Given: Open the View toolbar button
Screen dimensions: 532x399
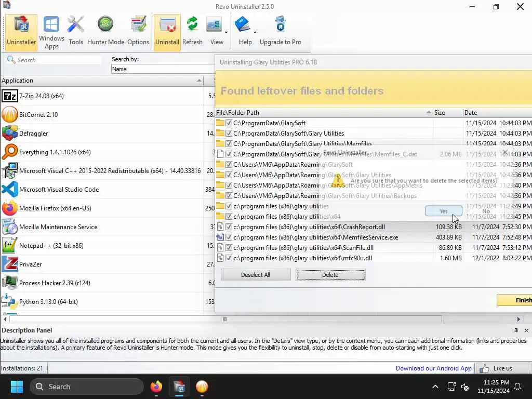Looking at the screenshot, I should (215, 32).
